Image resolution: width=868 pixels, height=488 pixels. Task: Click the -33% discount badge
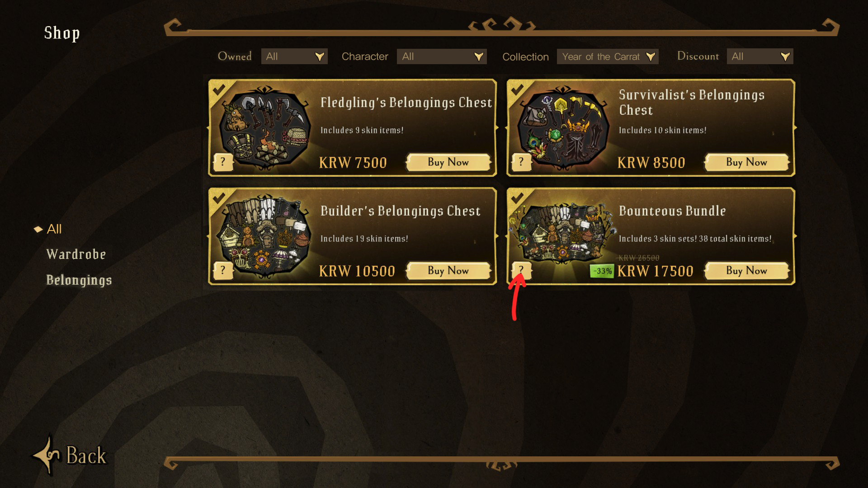coord(602,271)
